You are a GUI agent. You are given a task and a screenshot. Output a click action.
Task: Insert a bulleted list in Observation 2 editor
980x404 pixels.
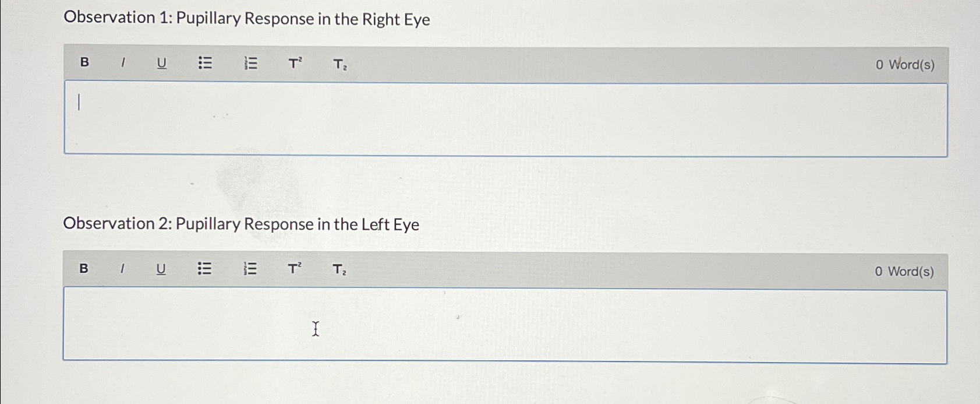[205, 269]
